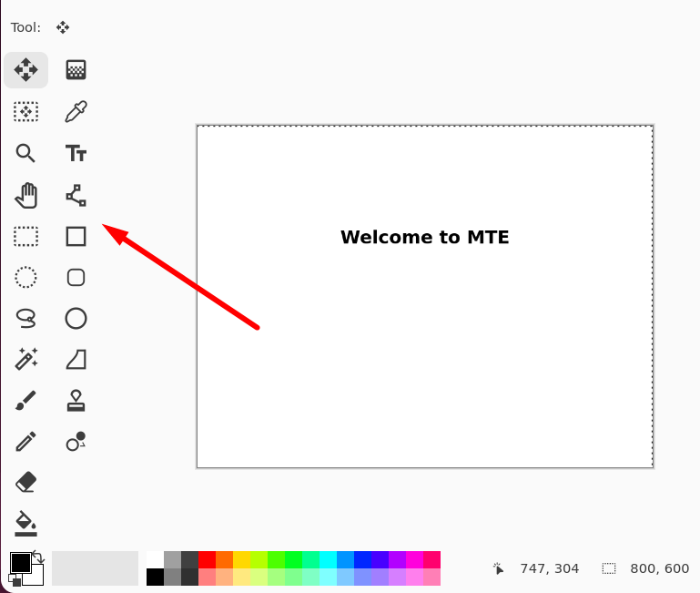The width and height of the screenshot is (700, 593).
Task: Choose the Ellipse Select tool
Action: pos(25,278)
